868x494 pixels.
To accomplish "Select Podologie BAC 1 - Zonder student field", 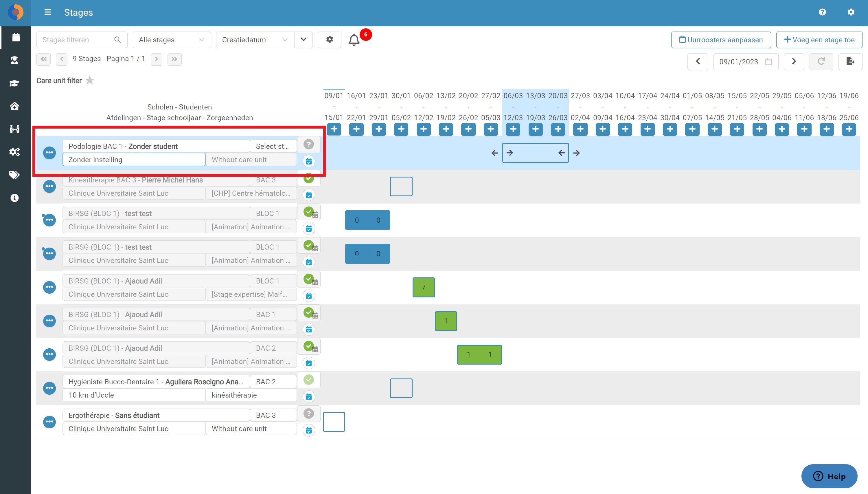I will click(156, 146).
